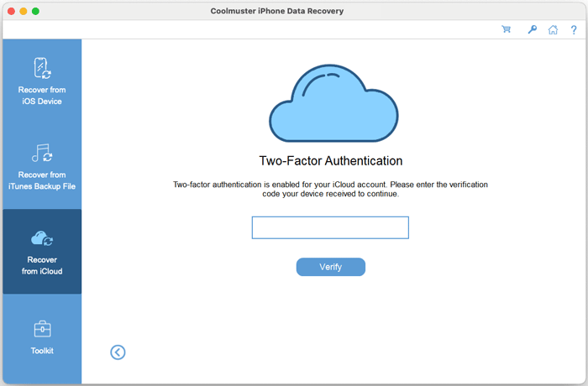The image size is (588, 386).
Task: Open the shopping cart purchase icon
Action: click(507, 29)
